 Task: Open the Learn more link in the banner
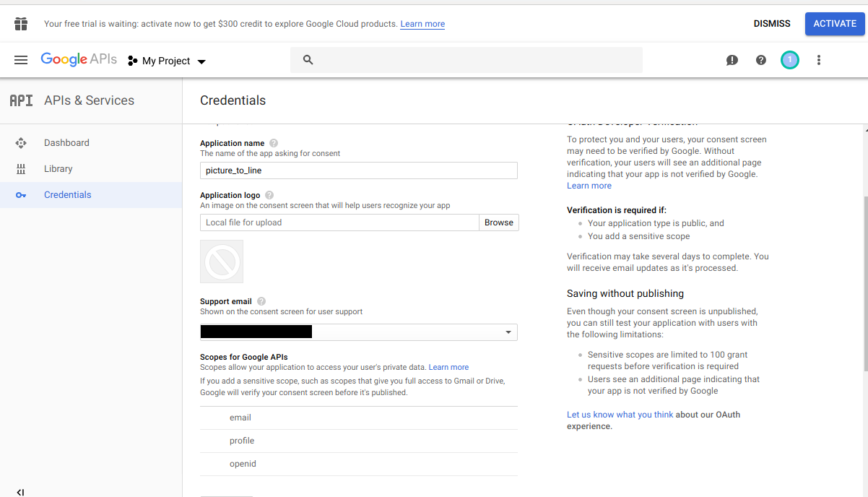point(422,24)
